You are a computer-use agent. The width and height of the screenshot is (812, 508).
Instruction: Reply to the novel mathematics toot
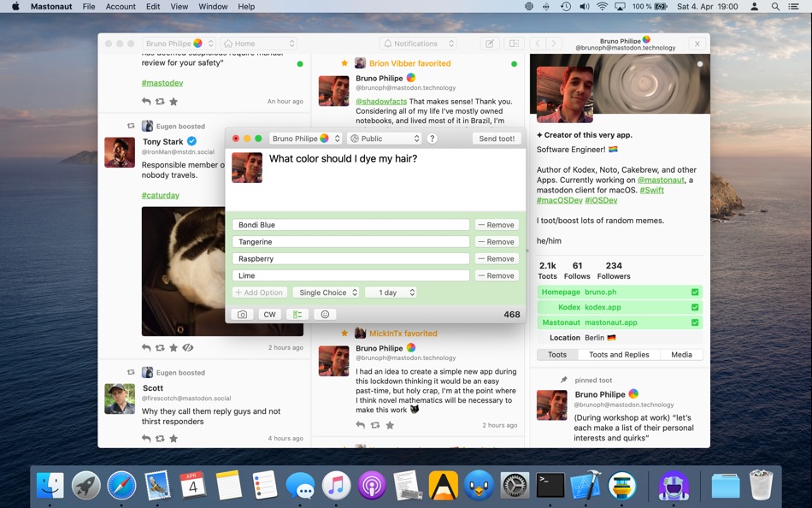tap(361, 425)
